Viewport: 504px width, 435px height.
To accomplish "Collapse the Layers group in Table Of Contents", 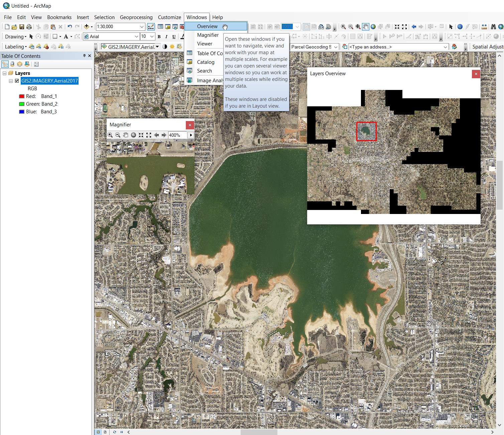I will click(4, 73).
